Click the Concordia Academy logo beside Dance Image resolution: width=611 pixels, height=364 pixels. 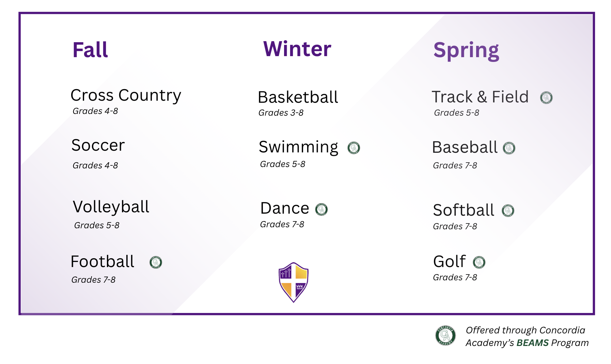pos(321,210)
